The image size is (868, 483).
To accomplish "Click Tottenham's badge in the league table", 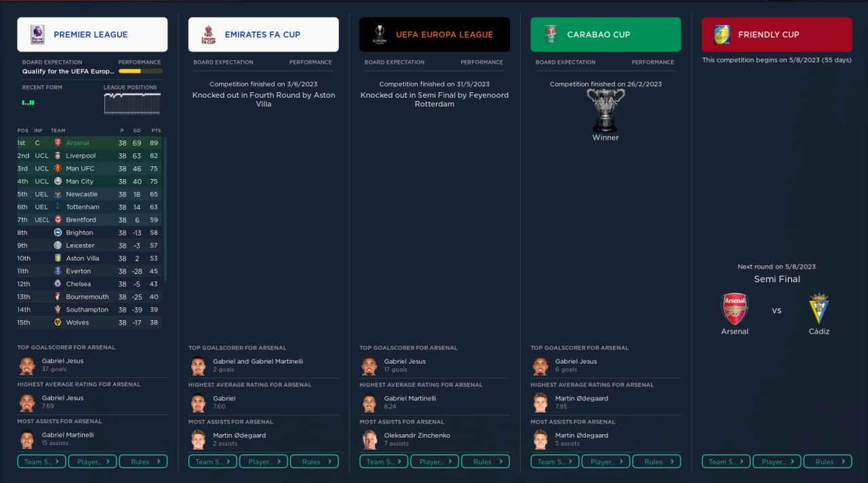I will [58, 207].
